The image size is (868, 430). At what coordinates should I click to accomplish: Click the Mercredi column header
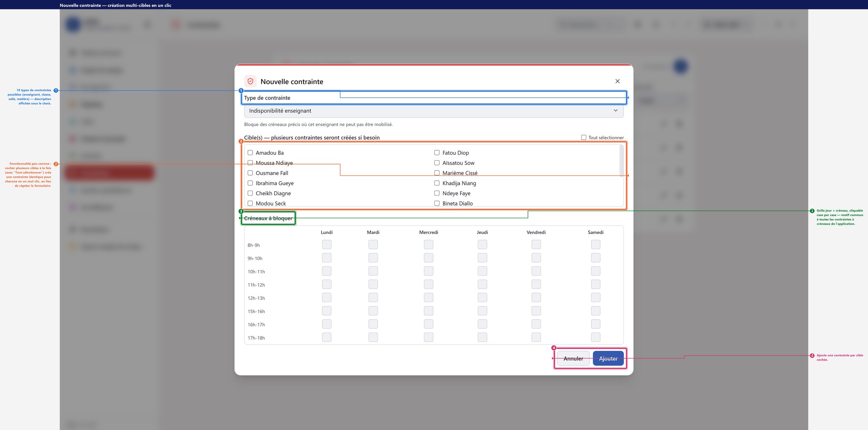[x=428, y=232]
